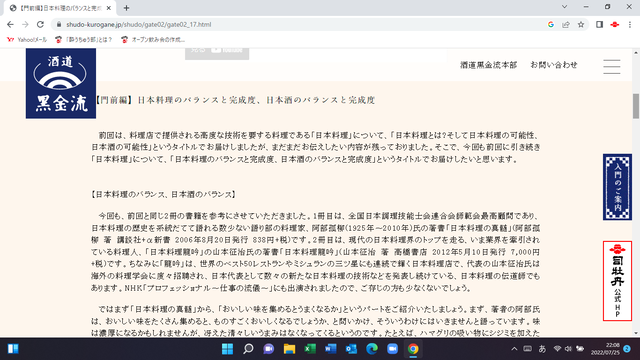This screenshot has width=640, height=360.
Task: Launch Excel from taskbar
Action: [x=310, y=349]
